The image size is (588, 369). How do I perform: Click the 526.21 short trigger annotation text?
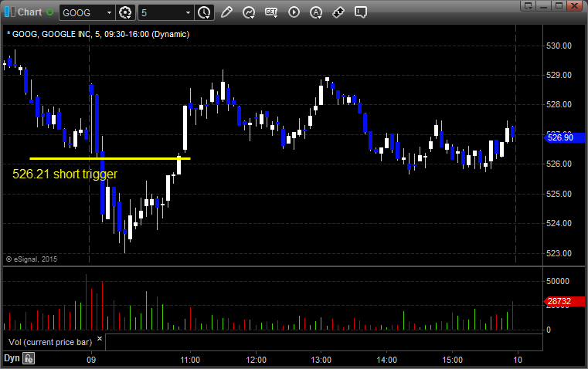[65, 174]
